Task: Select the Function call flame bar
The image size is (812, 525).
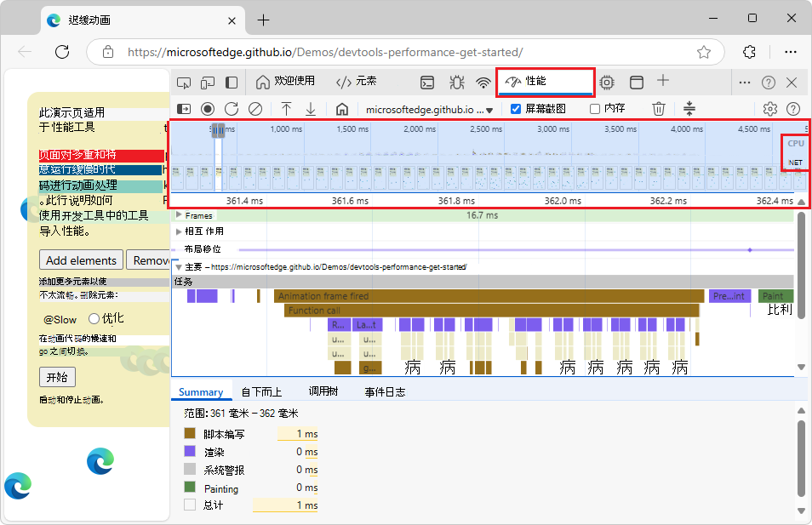Action: tap(491, 311)
